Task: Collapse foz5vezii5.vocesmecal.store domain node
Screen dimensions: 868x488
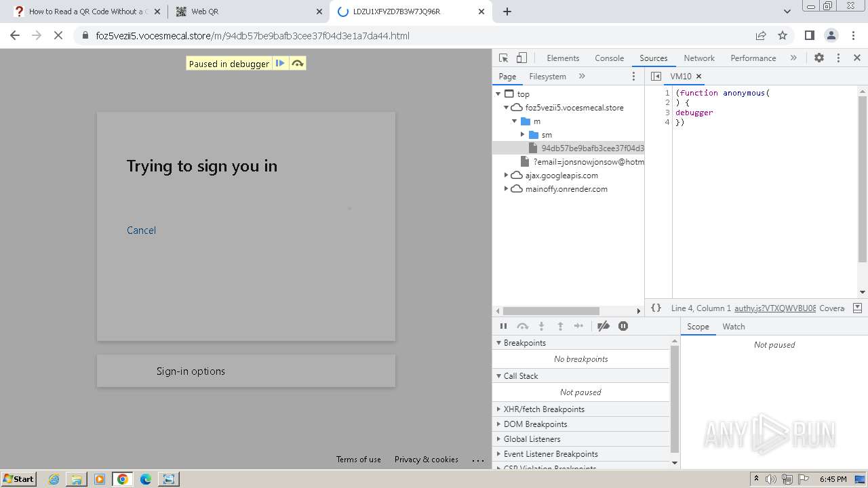Action: [x=506, y=108]
